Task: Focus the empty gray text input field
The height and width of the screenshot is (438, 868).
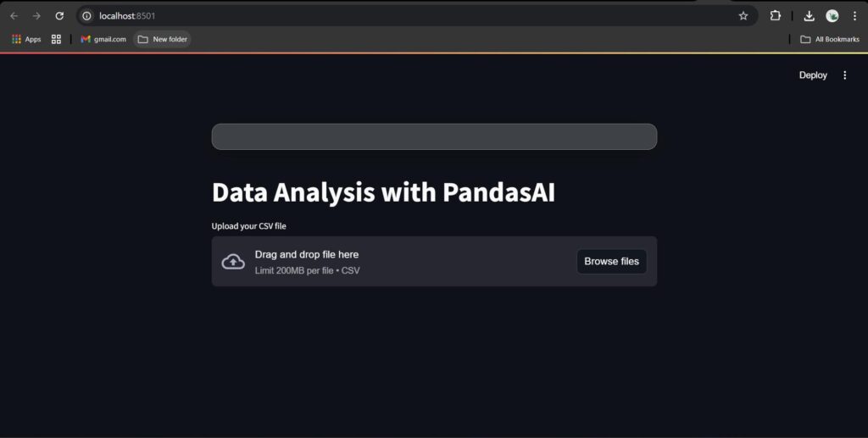Action: tap(434, 136)
